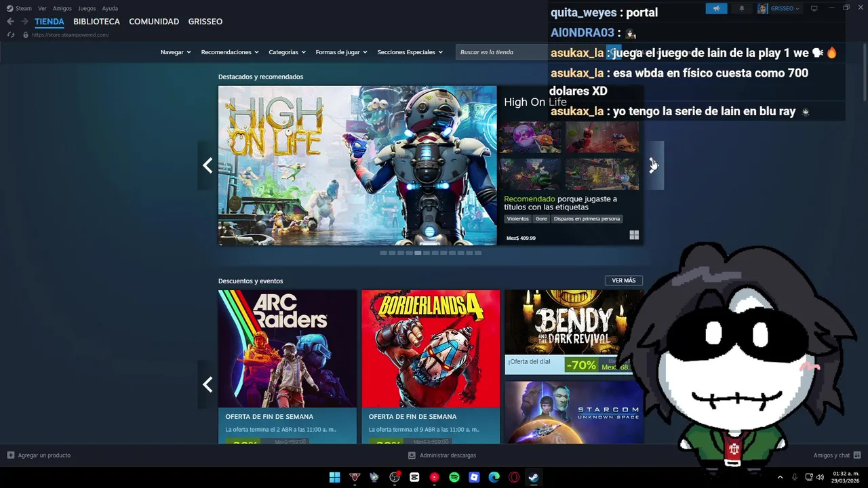Expand the Navegar dropdown
The image size is (868, 488).
176,52
